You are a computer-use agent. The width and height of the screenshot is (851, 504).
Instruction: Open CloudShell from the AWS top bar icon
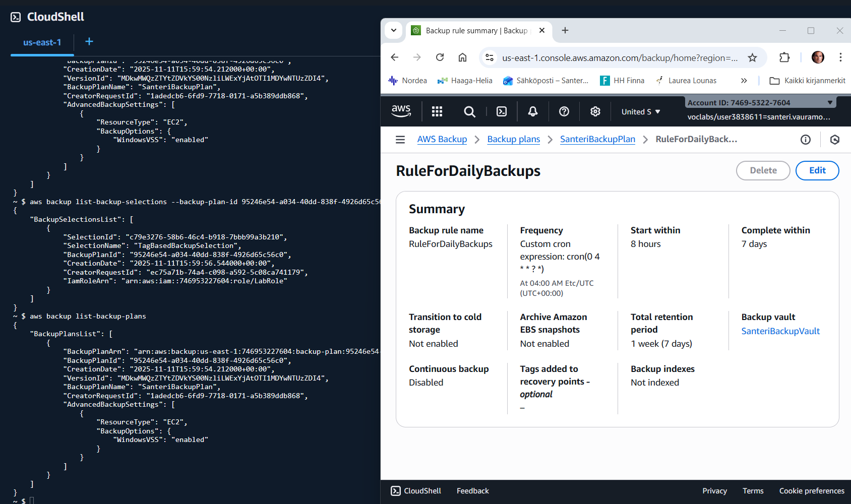pyautogui.click(x=502, y=111)
